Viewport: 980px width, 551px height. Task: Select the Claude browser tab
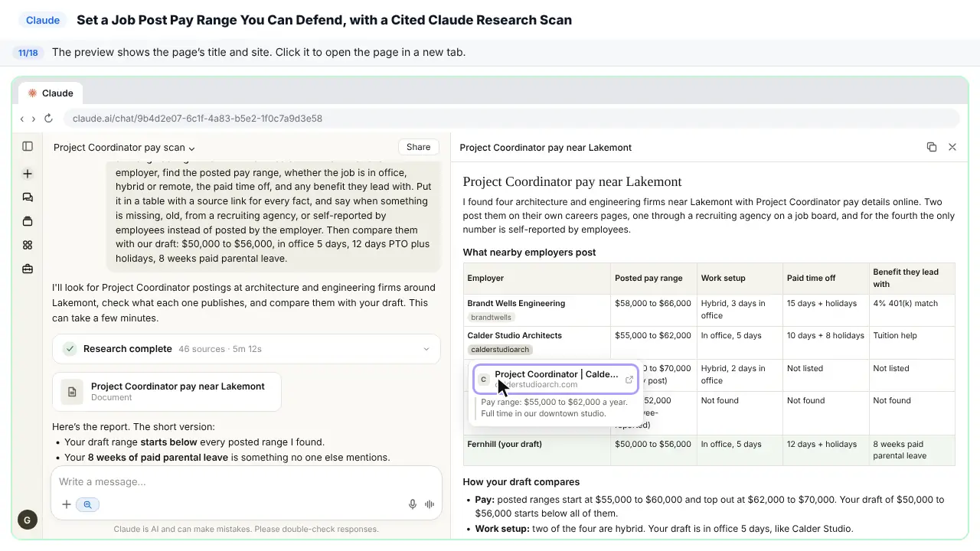pos(51,93)
